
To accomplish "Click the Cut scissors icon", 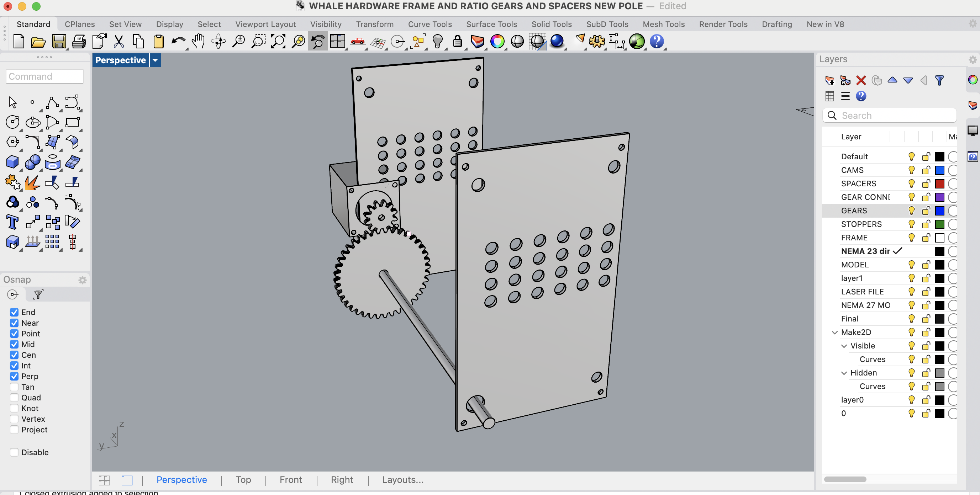I will (x=119, y=42).
